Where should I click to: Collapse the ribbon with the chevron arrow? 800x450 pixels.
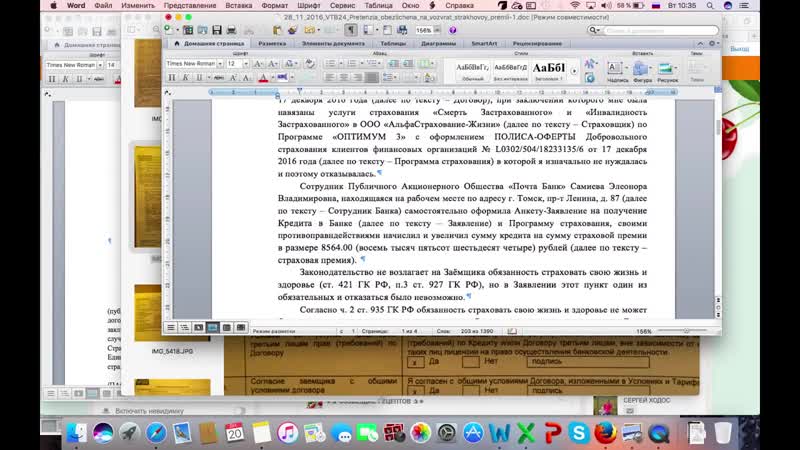click(x=700, y=44)
